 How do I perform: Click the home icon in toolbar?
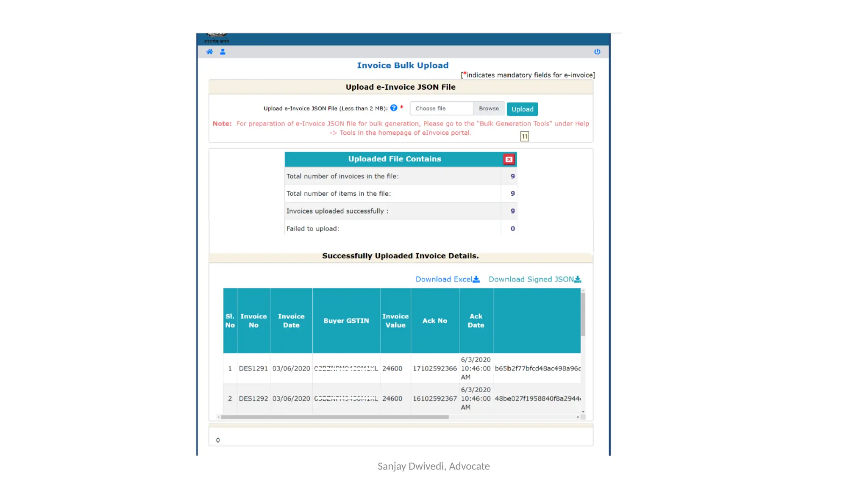tap(209, 52)
